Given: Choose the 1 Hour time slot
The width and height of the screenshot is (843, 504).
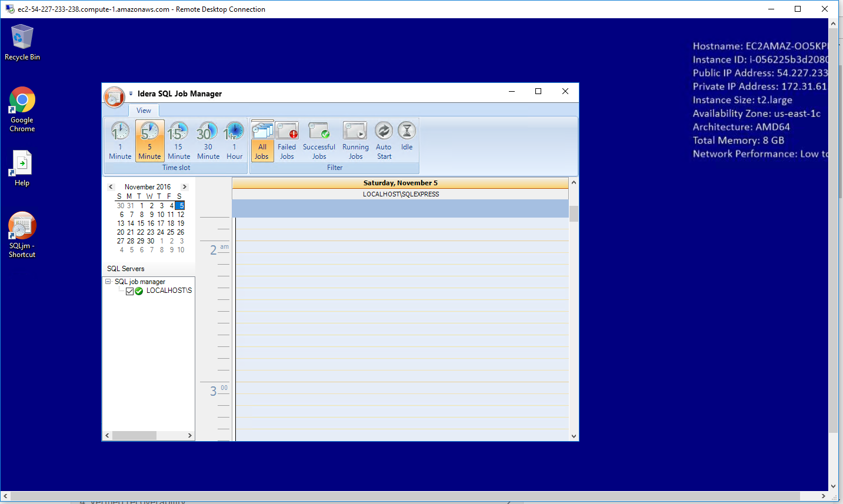Looking at the screenshot, I should click(x=234, y=141).
